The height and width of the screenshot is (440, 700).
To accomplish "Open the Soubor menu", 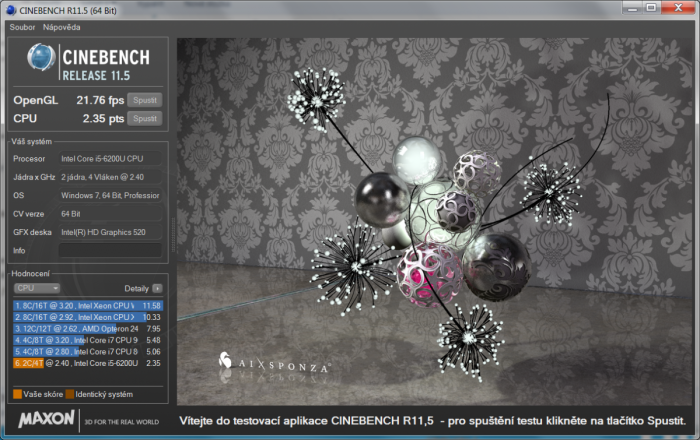I will (22, 27).
